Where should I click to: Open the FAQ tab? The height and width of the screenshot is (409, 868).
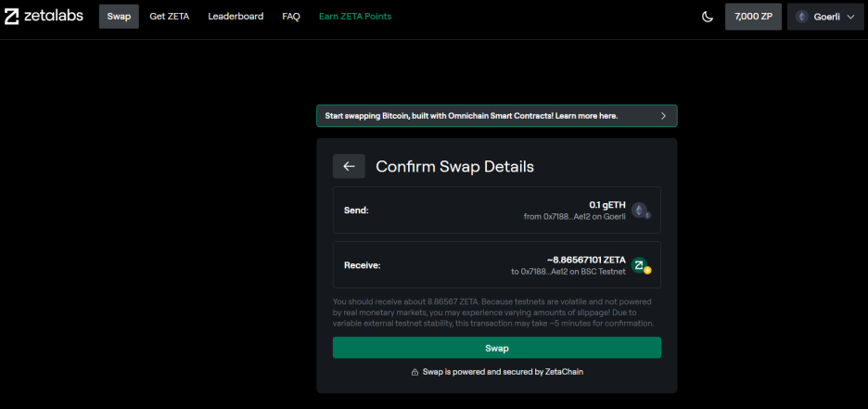[291, 17]
